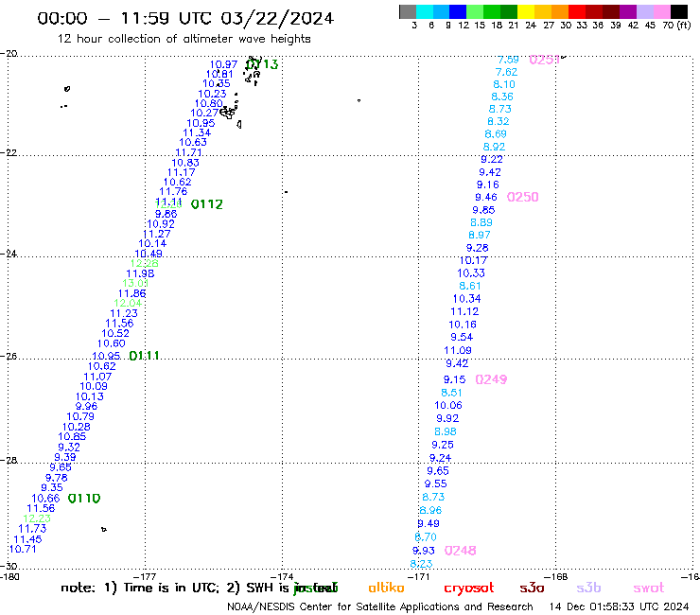Select the black swatch at the legend end
This screenshot has height=615, width=700.
[x=679, y=11]
